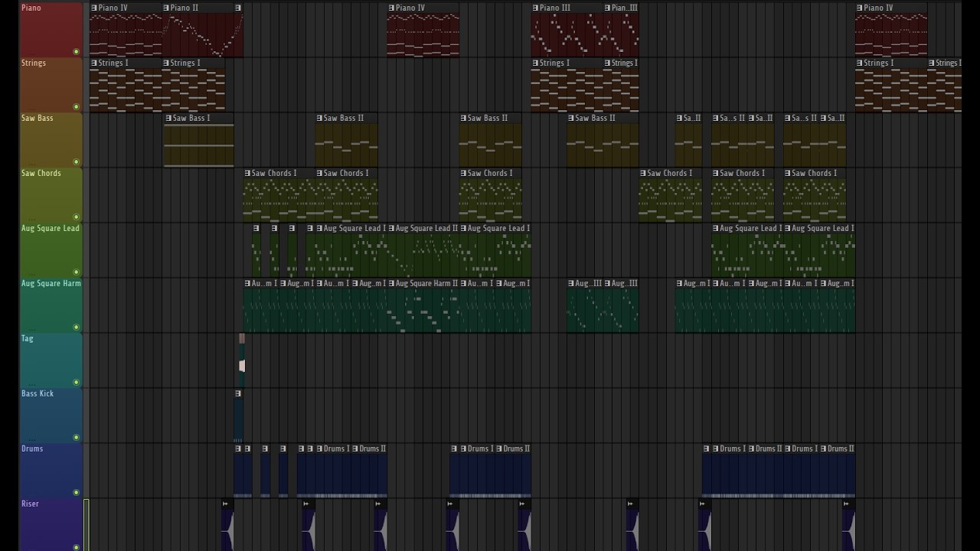Image resolution: width=980 pixels, height=551 pixels.
Task: Open the Saw Bass I clip menu icon
Action: coord(168,118)
